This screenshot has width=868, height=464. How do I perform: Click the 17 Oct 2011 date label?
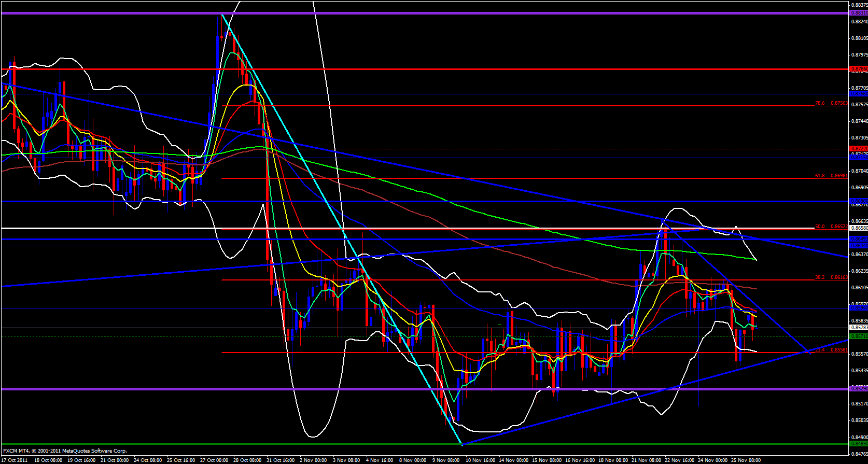[x=15, y=460]
